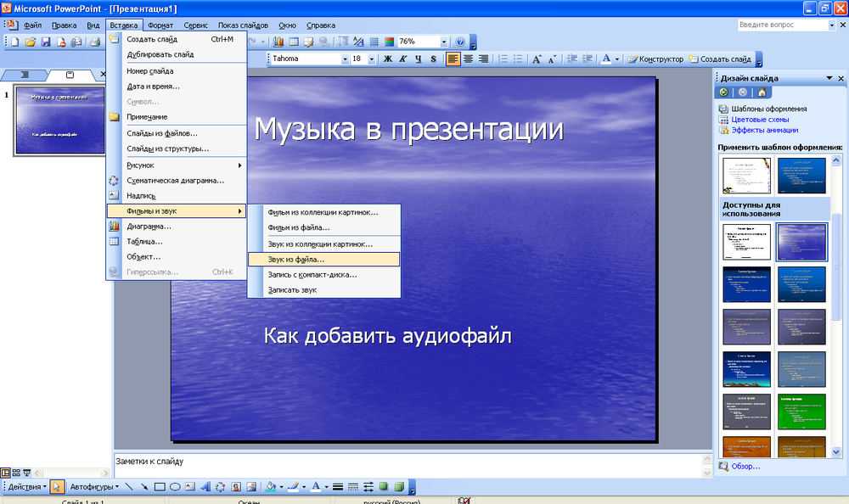Open the Автофигуры dropdown menu

pyautogui.click(x=94, y=487)
